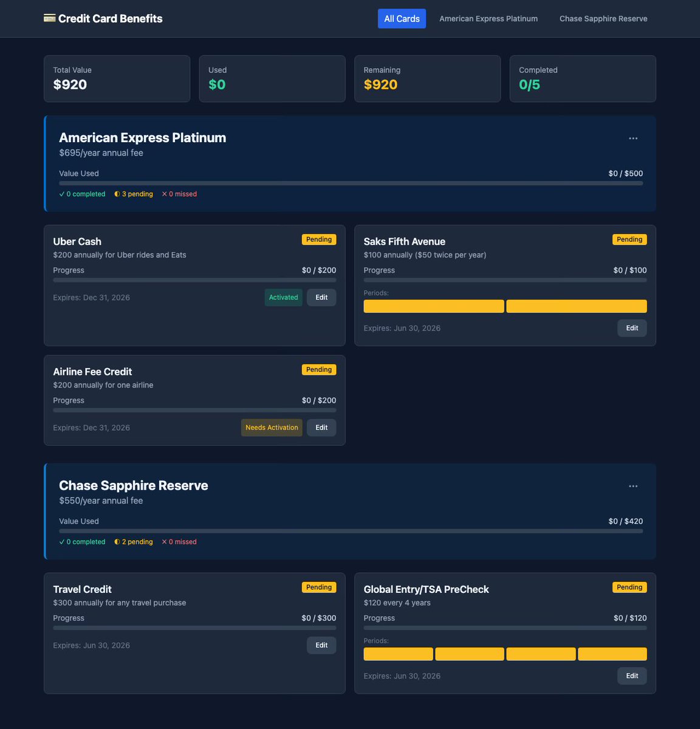The image size is (700, 729).
Task: Edit the Uber Cash benefit
Action: coord(321,298)
